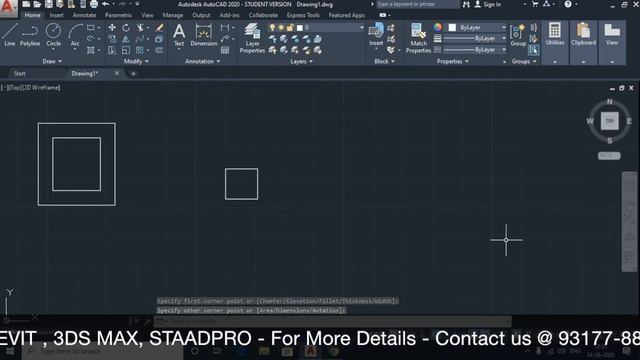Toggle layer 0 lock padlock icon

point(290,27)
